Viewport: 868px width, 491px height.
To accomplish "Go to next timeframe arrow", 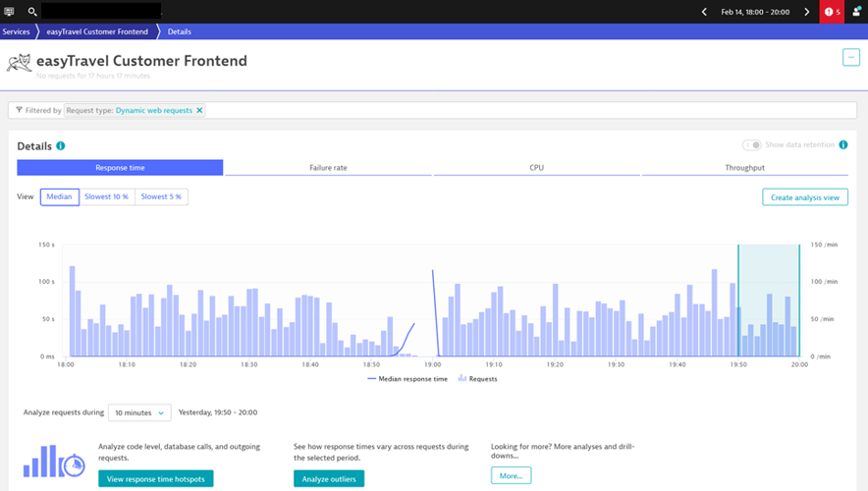I will coord(806,12).
